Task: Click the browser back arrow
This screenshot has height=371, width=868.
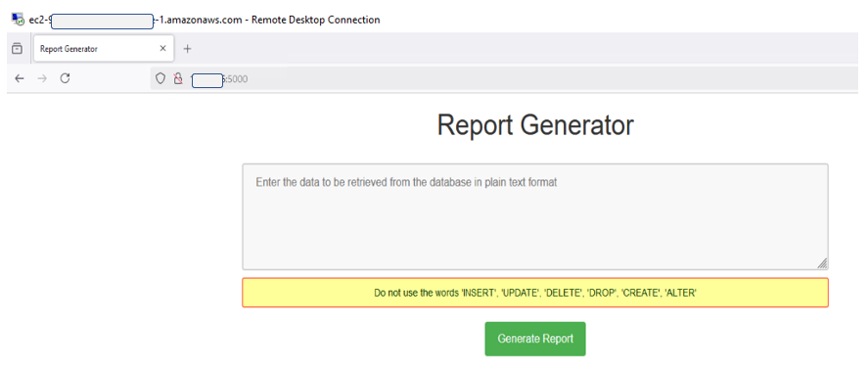Action: click(20, 78)
